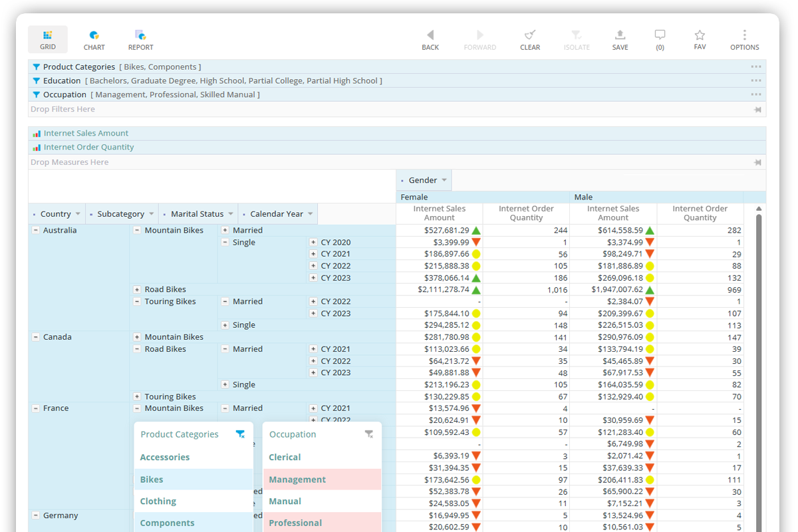The height and width of the screenshot is (532, 798).
Task: Open the Gender column dropdown
Action: 444,180
